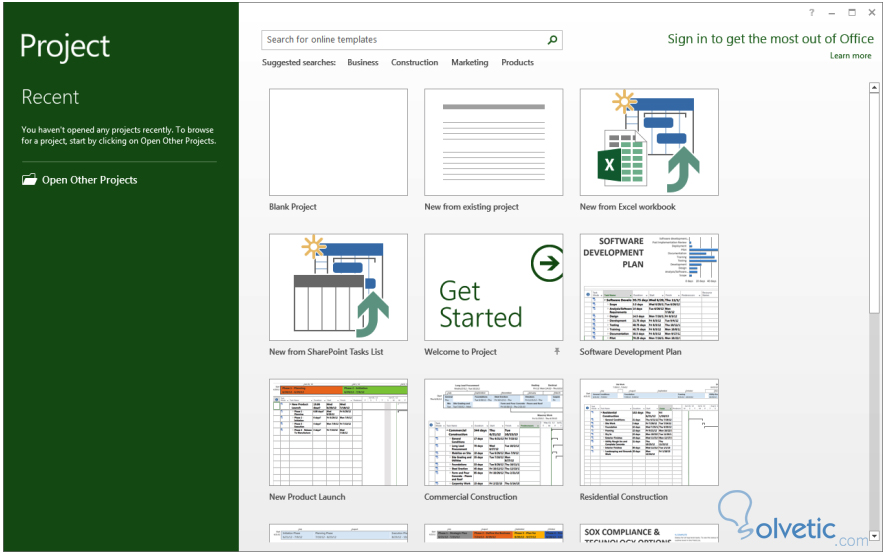Close the Project window
This screenshot has height=555, width=888.
tap(872, 12)
